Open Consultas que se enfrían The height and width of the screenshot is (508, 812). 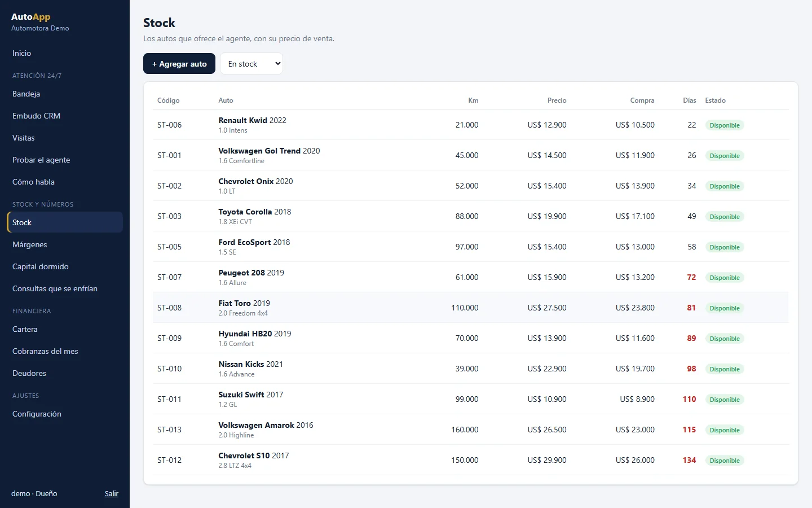pyautogui.click(x=65, y=288)
